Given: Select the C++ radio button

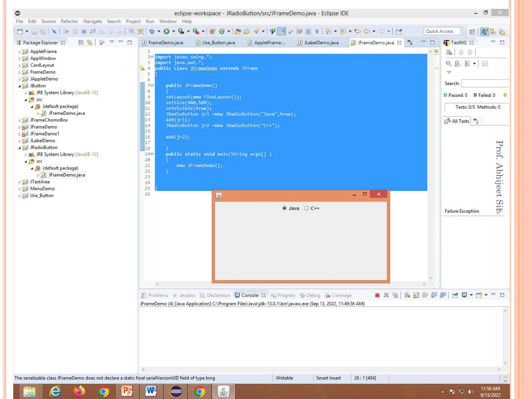Looking at the screenshot, I should pyautogui.click(x=307, y=208).
